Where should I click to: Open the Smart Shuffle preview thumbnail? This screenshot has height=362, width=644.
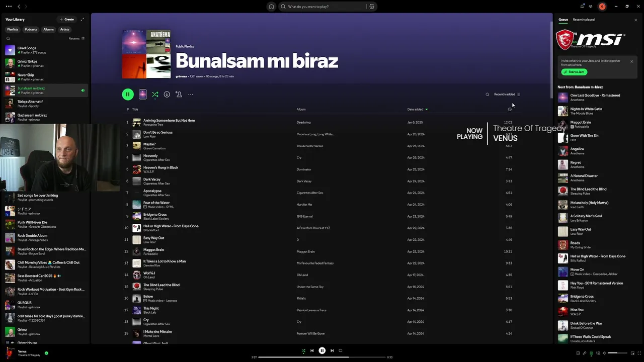click(143, 94)
